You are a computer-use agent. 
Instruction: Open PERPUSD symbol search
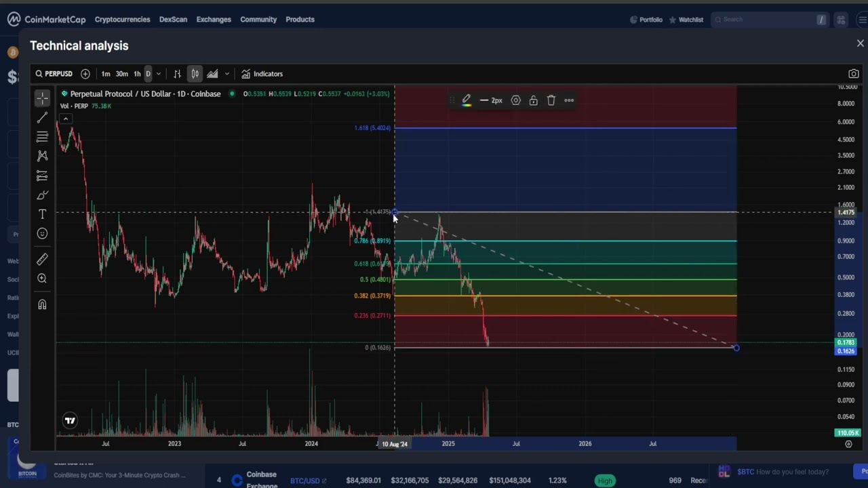tap(54, 74)
